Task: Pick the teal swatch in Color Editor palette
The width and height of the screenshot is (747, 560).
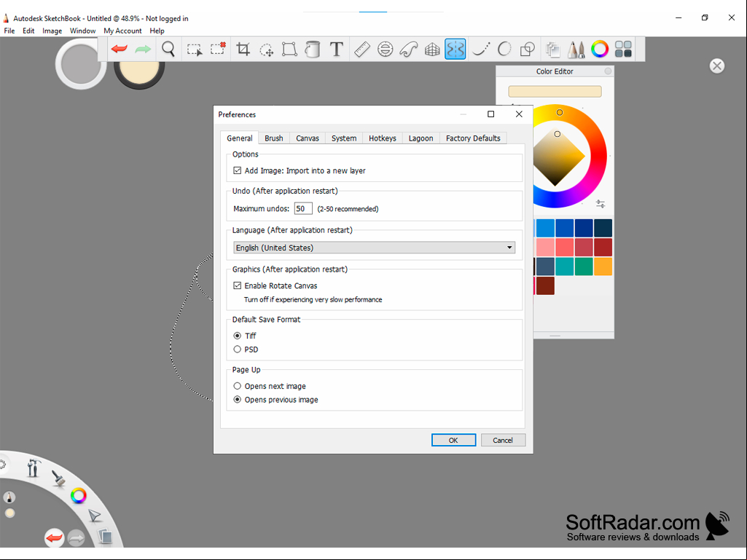Action: coord(565,267)
